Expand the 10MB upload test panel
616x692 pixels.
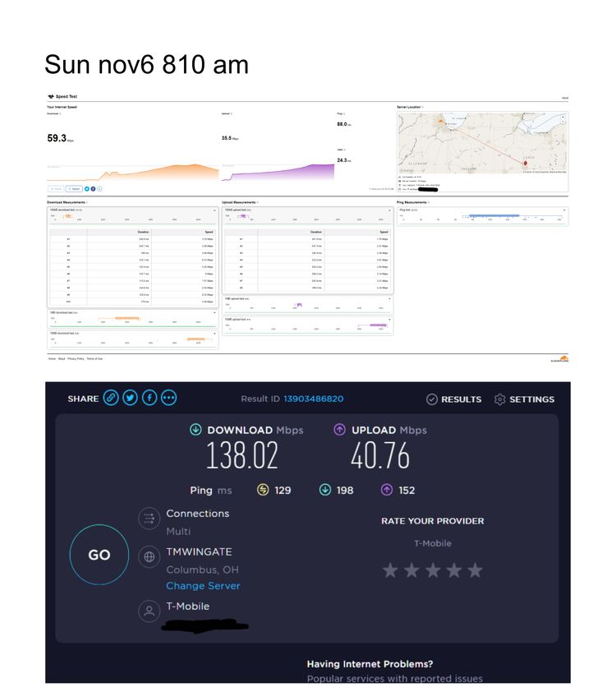389,320
